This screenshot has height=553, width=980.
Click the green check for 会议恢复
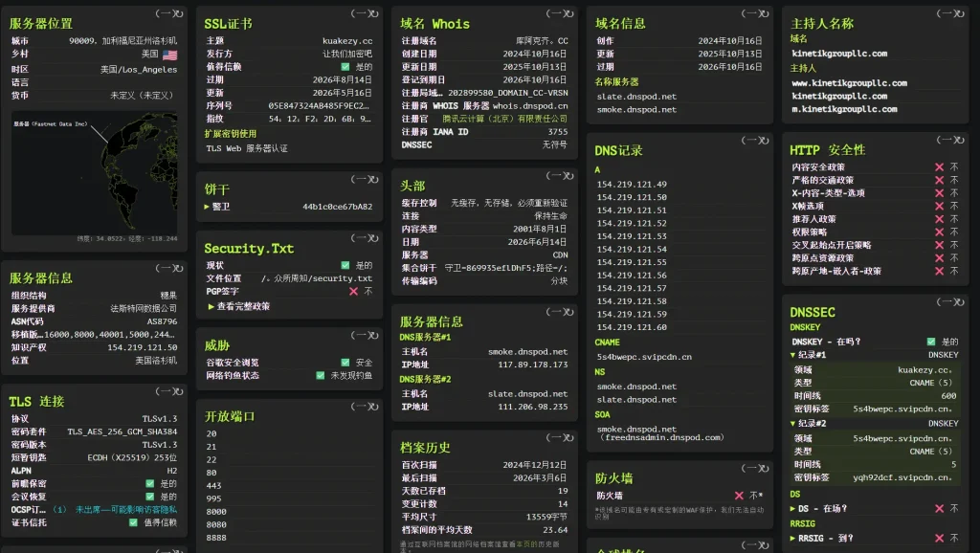coord(150,497)
